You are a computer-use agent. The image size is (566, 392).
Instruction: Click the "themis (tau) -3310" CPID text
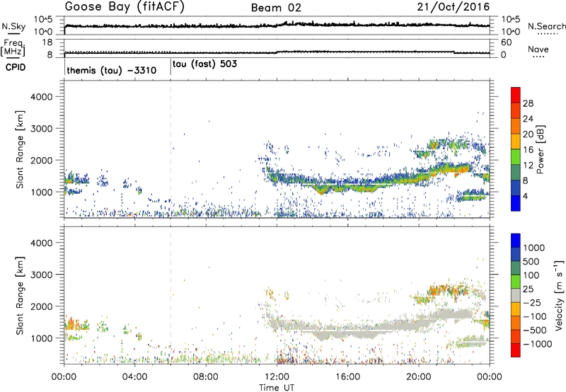(x=112, y=70)
